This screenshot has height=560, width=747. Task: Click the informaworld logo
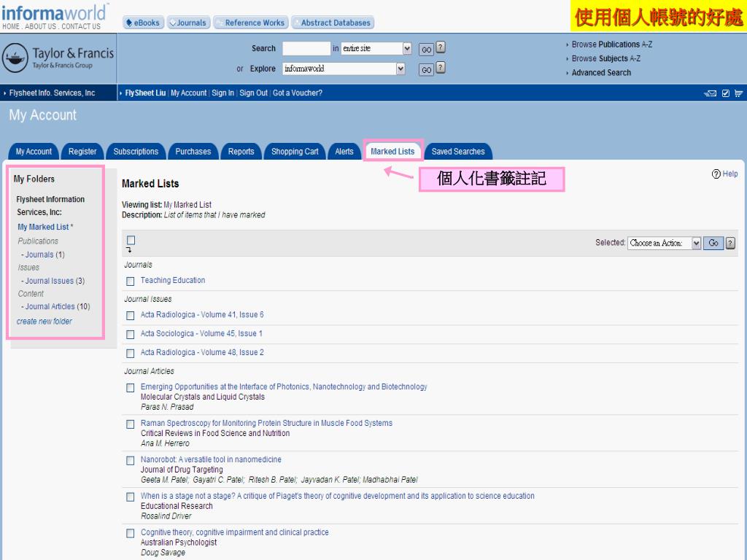(54, 13)
